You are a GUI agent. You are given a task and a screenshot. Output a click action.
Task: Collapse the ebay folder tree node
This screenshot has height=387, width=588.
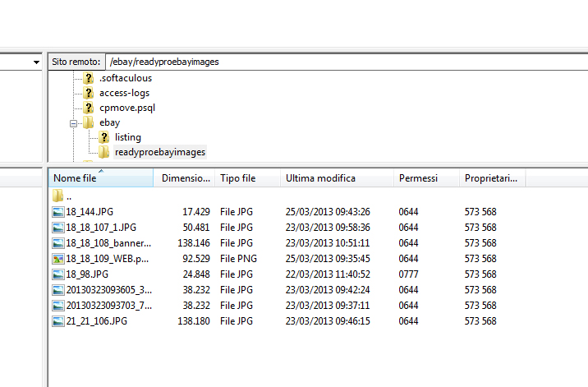pyautogui.click(x=74, y=122)
